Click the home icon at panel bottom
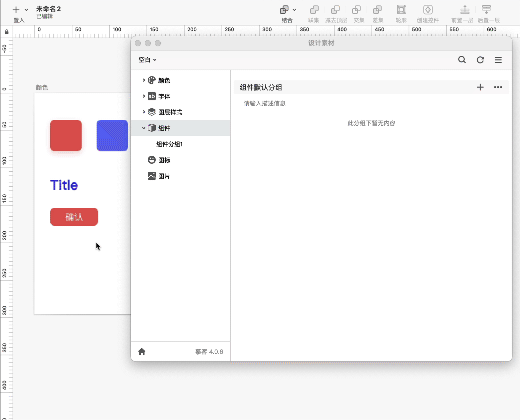Viewport: 520px width, 420px height. pyautogui.click(x=142, y=352)
